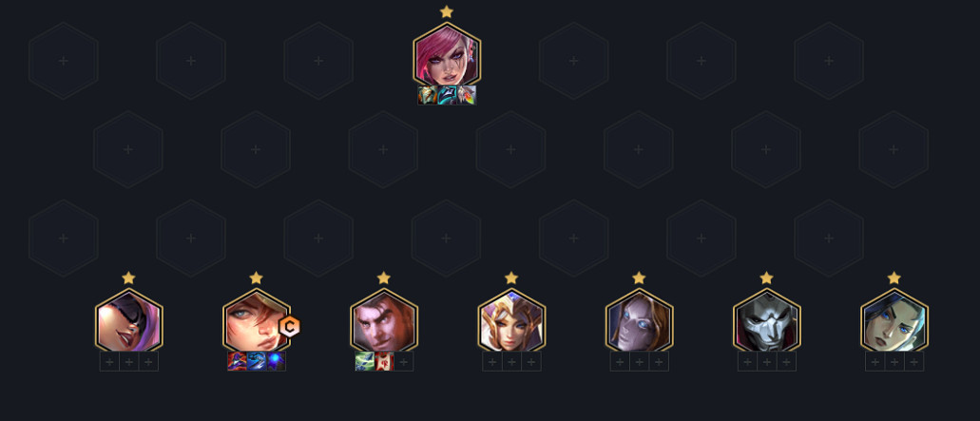Screen dimensions: 980x421
Task: Click the green Runaan's Hurricane item on Jayce
Action: (364, 362)
